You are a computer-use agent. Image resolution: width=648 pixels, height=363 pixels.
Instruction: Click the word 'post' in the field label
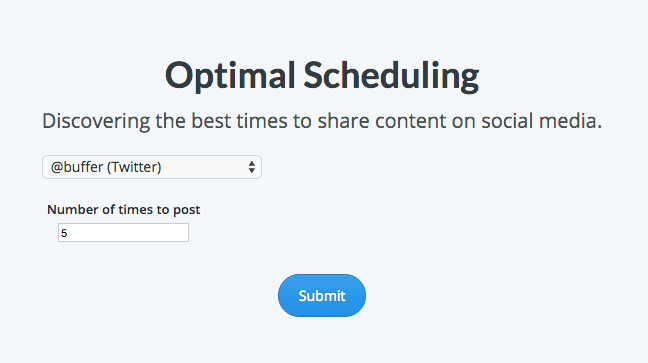[x=187, y=210]
